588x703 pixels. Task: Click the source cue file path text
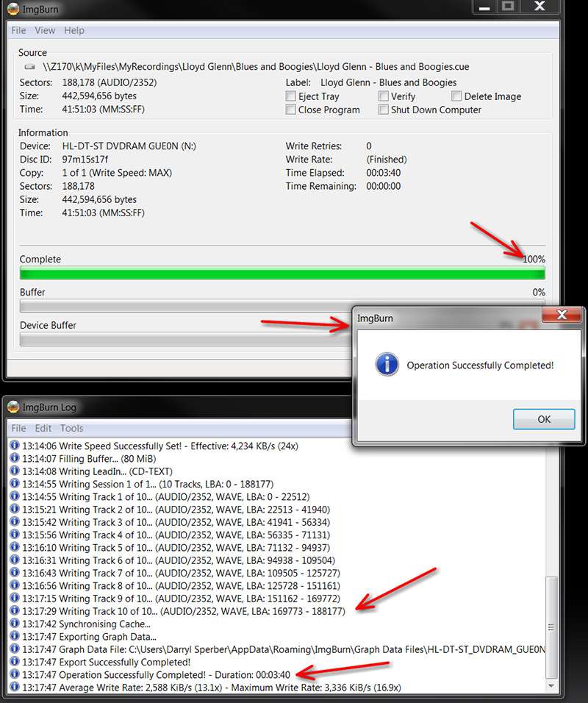point(256,67)
